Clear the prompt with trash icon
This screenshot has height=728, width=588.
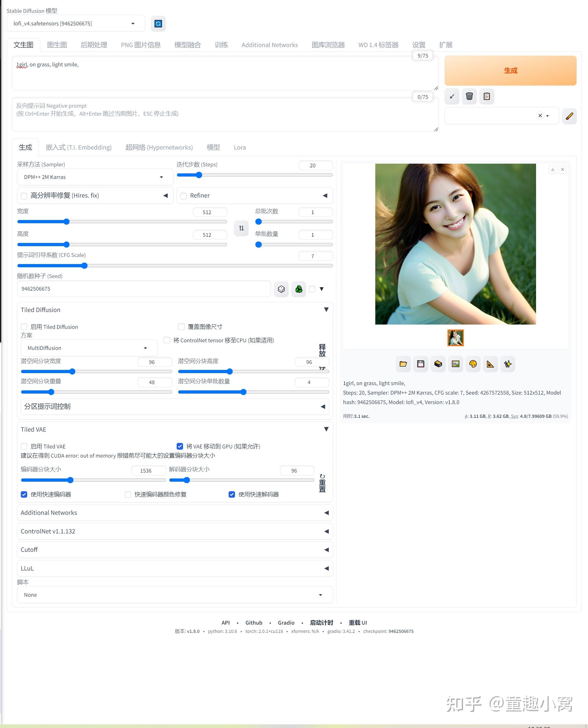click(x=469, y=96)
